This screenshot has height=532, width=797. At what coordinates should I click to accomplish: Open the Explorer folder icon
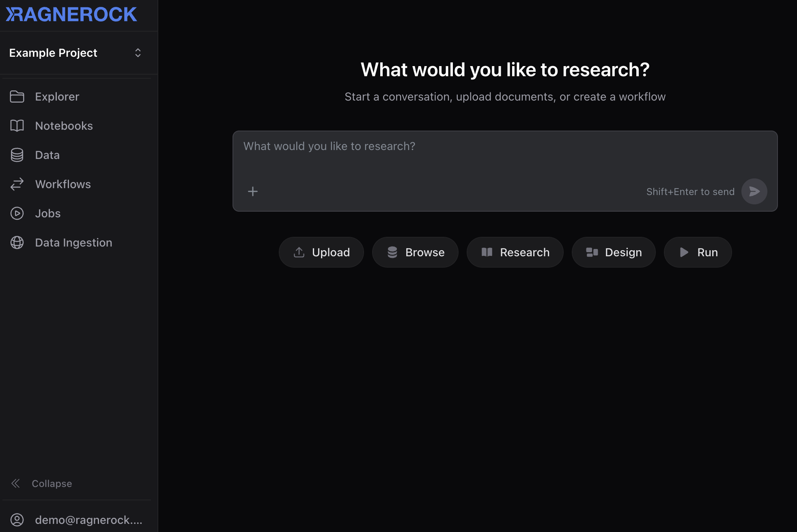pos(17,97)
